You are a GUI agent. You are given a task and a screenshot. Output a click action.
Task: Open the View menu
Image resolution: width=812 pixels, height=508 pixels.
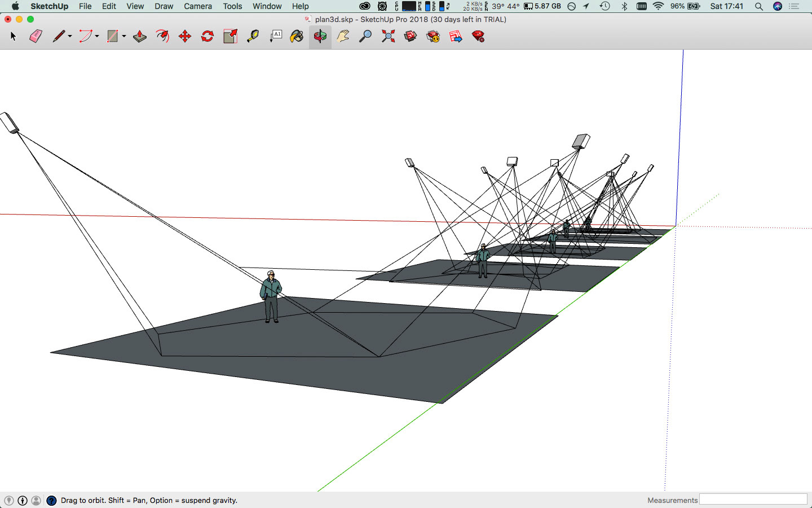tap(135, 6)
